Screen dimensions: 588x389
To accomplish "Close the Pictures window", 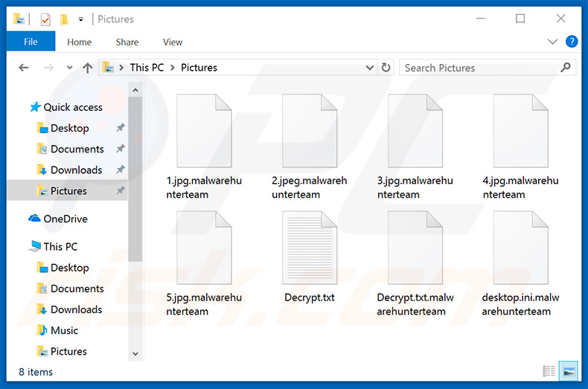I will (x=560, y=19).
